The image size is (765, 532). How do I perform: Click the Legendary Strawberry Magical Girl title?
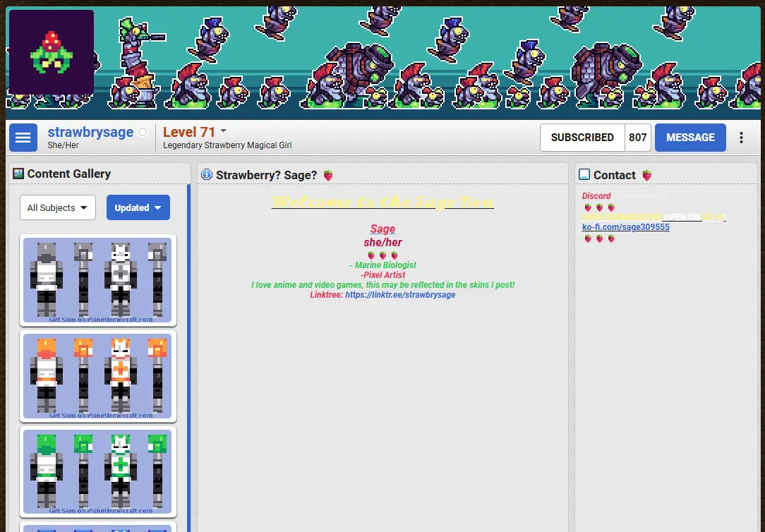coord(227,145)
